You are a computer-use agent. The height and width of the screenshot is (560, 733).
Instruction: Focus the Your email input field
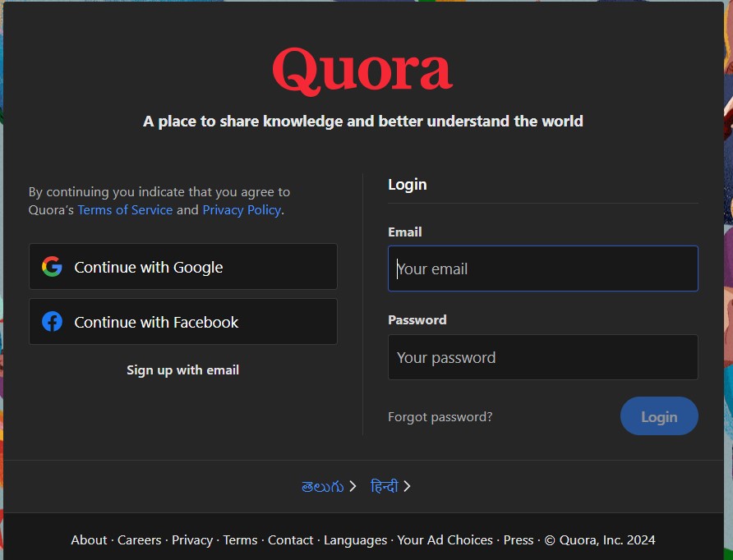pyautogui.click(x=542, y=269)
